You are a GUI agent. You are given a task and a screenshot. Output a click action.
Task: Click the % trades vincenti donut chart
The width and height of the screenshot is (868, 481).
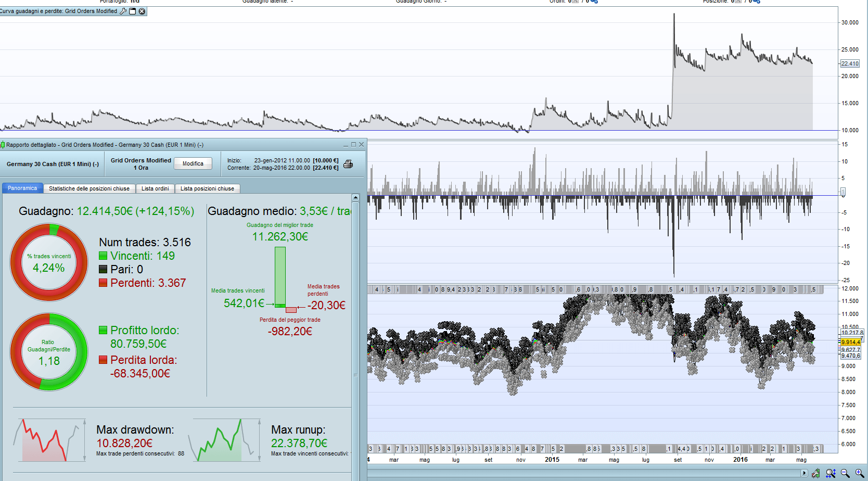pyautogui.click(x=49, y=262)
